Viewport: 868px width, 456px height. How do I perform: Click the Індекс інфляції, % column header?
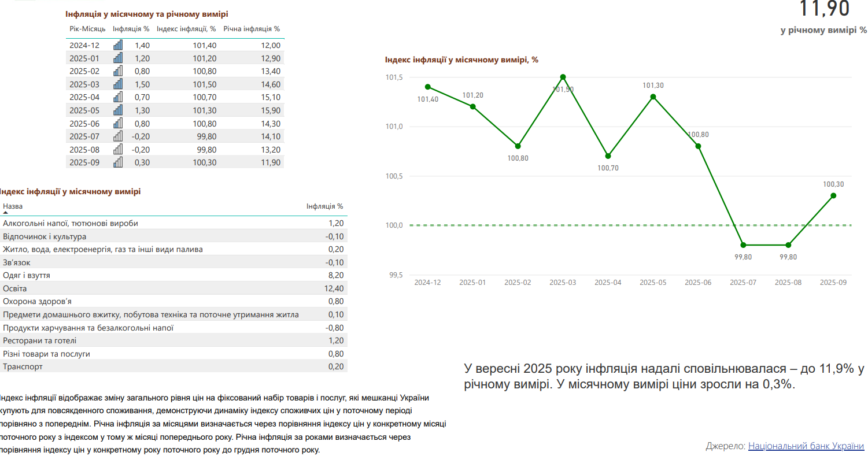(186, 29)
